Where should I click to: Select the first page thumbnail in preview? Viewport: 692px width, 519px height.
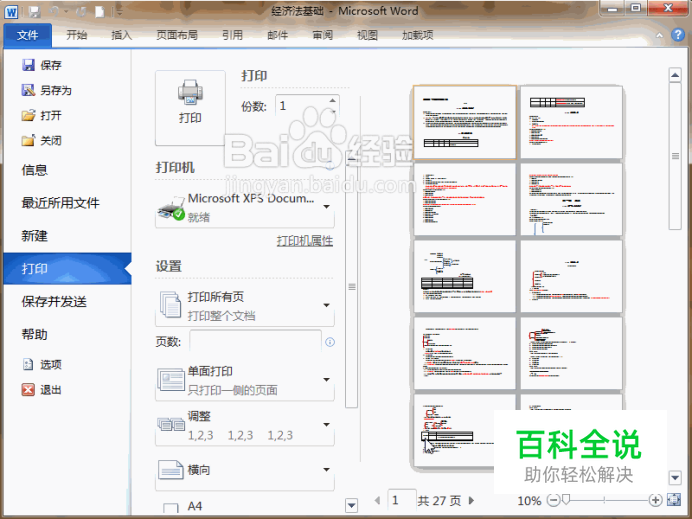click(465, 122)
